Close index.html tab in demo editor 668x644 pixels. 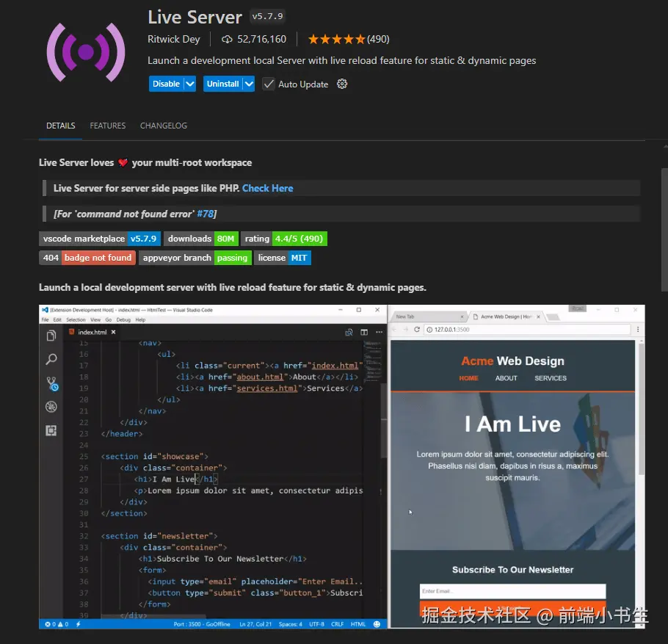click(x=113, y=332)
